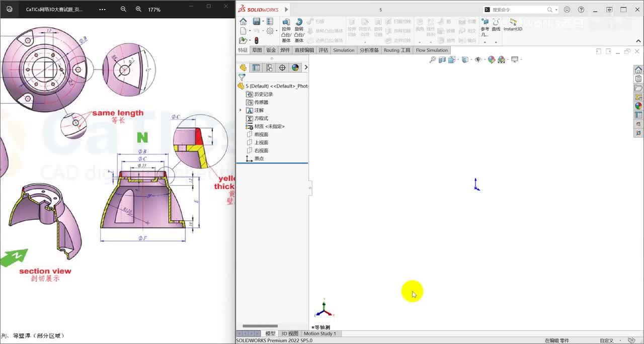Expand more manager tabs with chevron arrow
The width and height of the screenshot is (644, 344).
[306, 67]
